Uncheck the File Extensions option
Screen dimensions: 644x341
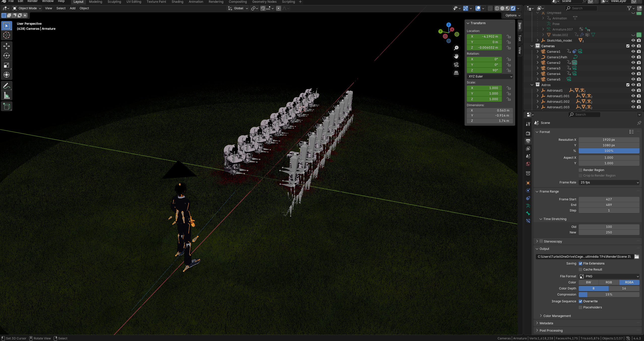click(580, 264)
